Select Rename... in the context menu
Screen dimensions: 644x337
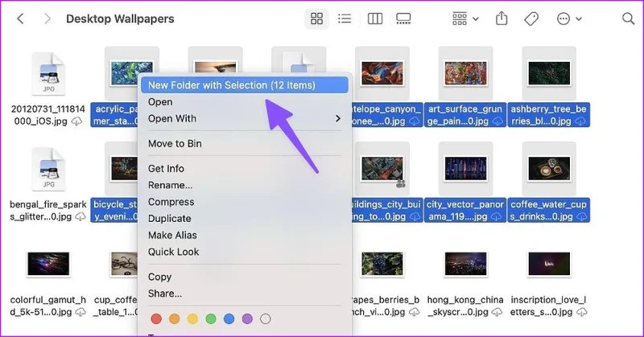pyautogui.click(x=245, y=185)
